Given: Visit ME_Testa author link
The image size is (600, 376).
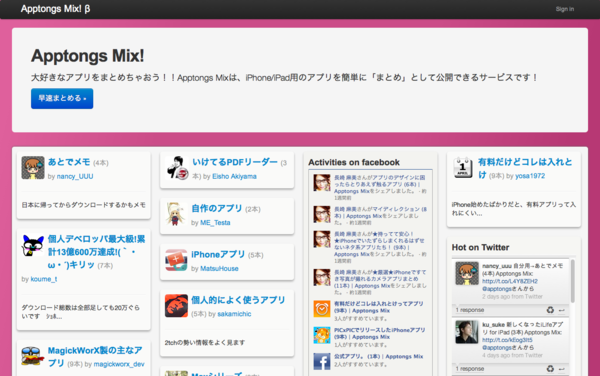Looking at the screenshot, I should point(215,223).
